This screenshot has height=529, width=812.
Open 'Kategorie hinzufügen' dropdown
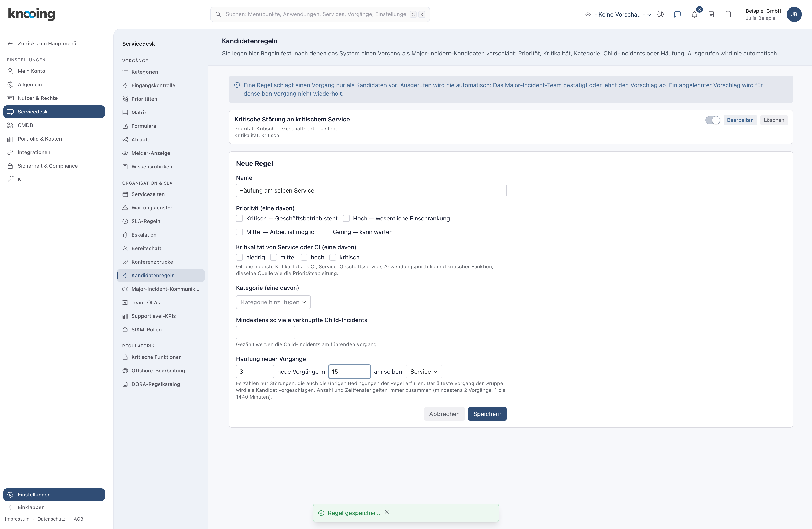click(x=273, y=302)
